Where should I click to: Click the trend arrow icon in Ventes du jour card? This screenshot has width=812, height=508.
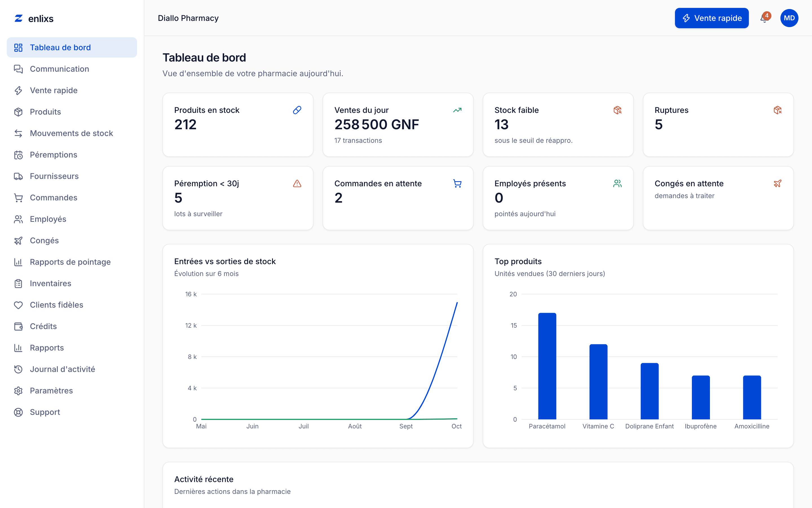[x=457, y=110]
